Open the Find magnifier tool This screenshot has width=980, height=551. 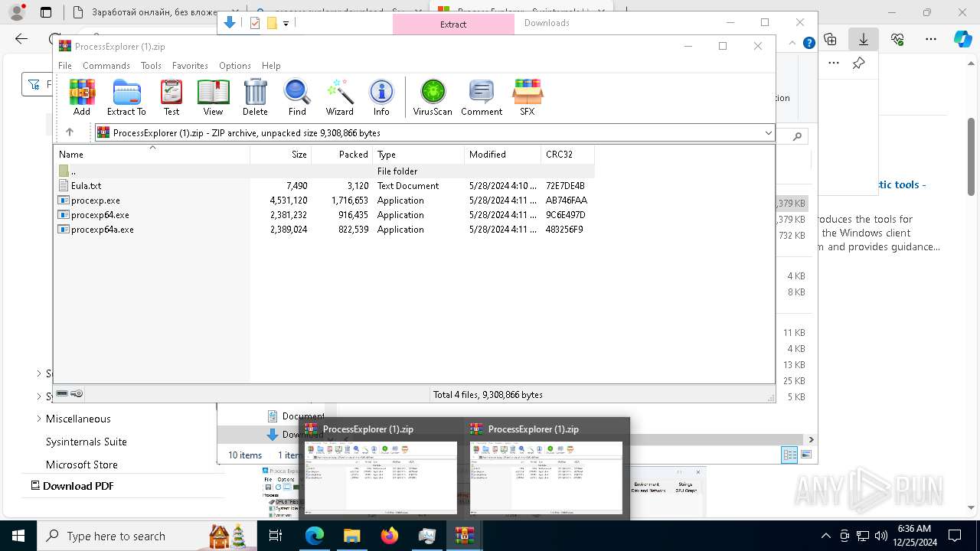click(297, 97)
